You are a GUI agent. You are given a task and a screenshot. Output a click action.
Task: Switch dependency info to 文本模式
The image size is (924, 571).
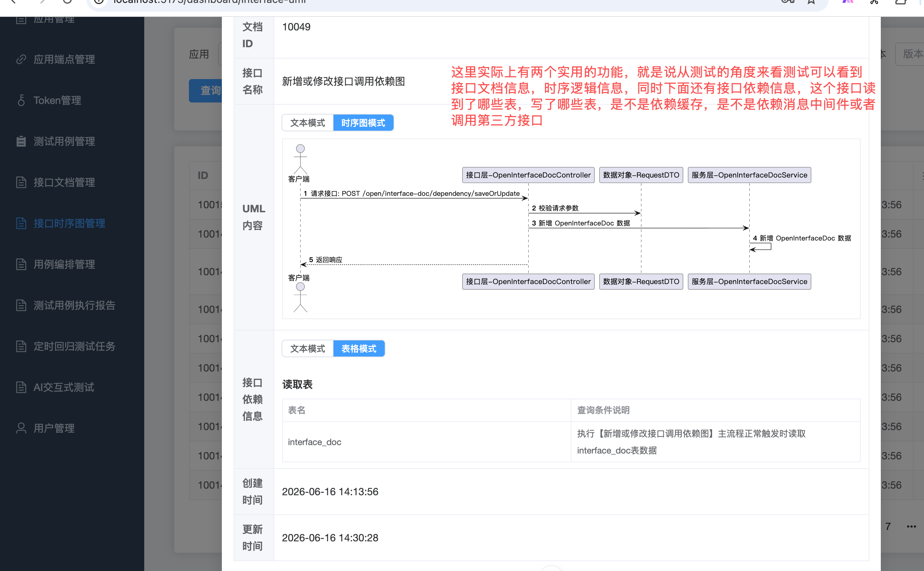(x=308, y=348)
